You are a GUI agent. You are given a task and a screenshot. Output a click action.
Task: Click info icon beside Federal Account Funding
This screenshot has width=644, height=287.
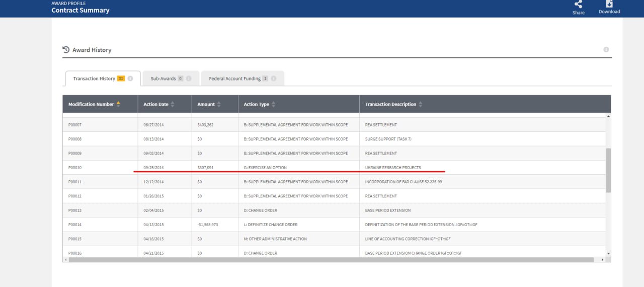(x=274, y=79)
